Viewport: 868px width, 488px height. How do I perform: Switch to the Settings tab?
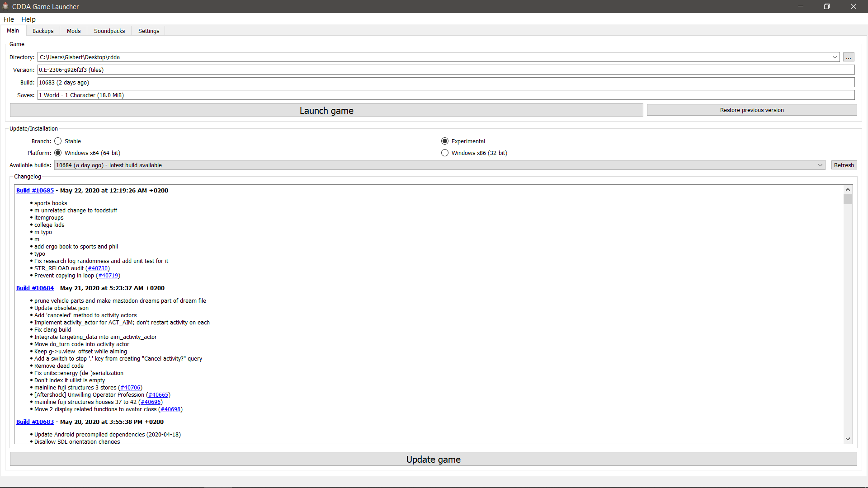point(149,31)
